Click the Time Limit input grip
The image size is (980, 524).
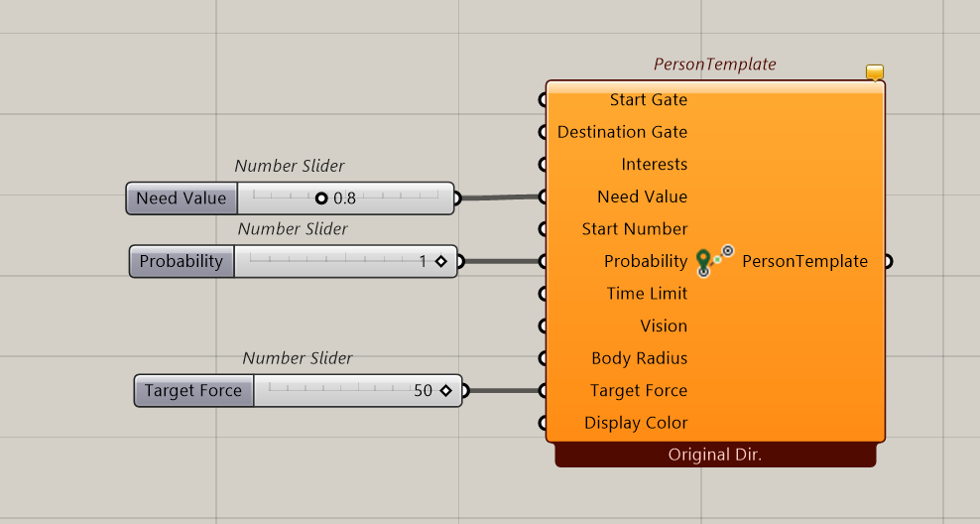click(543, 294)
